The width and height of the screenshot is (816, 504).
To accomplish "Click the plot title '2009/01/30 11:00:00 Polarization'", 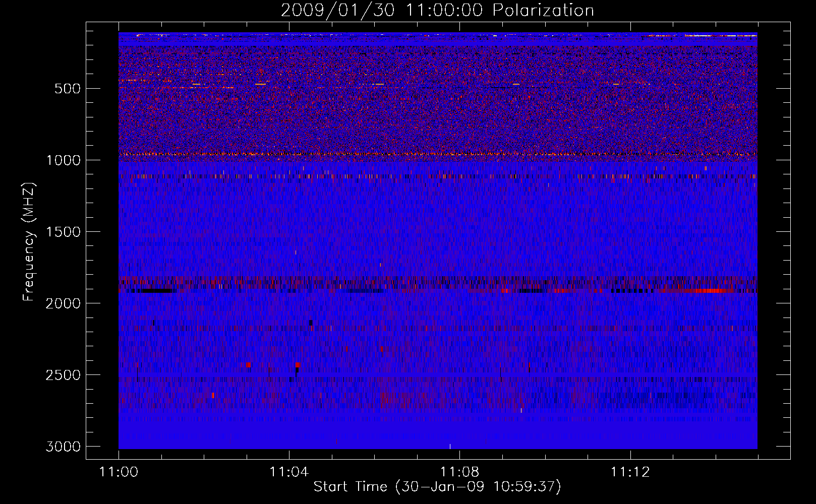I will pos(437,11).
